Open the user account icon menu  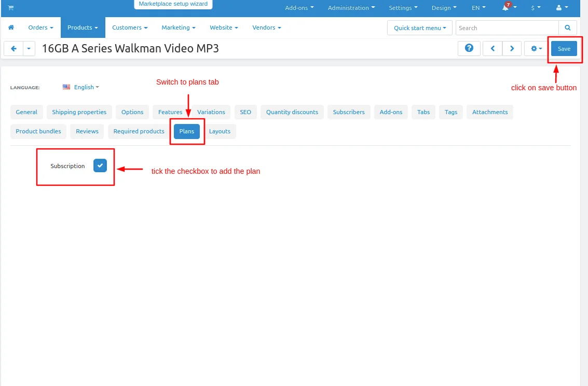(x=562, y=7)
